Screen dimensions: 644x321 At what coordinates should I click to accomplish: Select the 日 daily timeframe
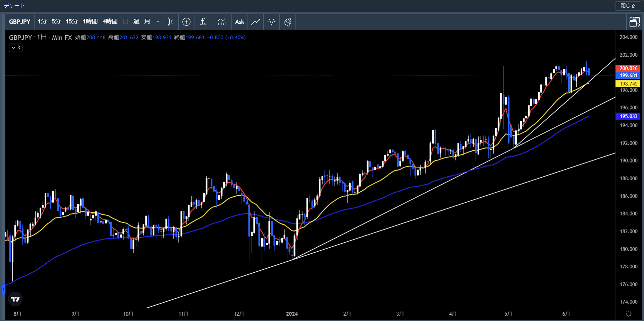126,21
